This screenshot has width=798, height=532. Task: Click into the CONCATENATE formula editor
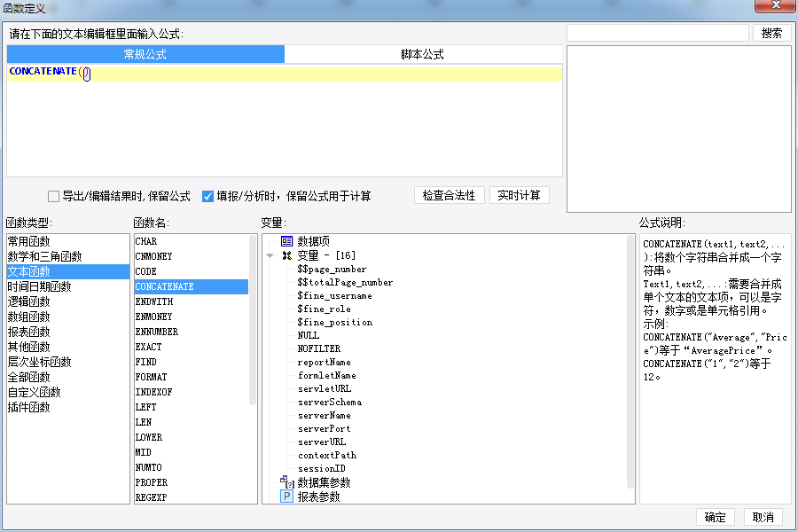pyautogui.click(x=285, y=121)
